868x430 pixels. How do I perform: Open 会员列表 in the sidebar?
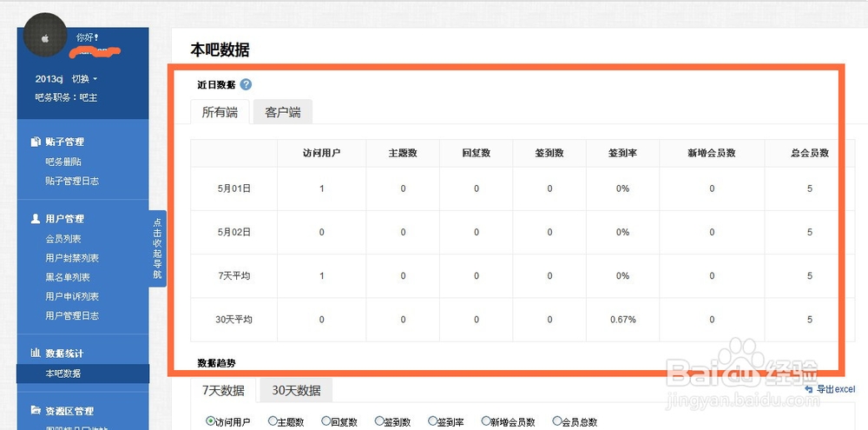(63, 239)
